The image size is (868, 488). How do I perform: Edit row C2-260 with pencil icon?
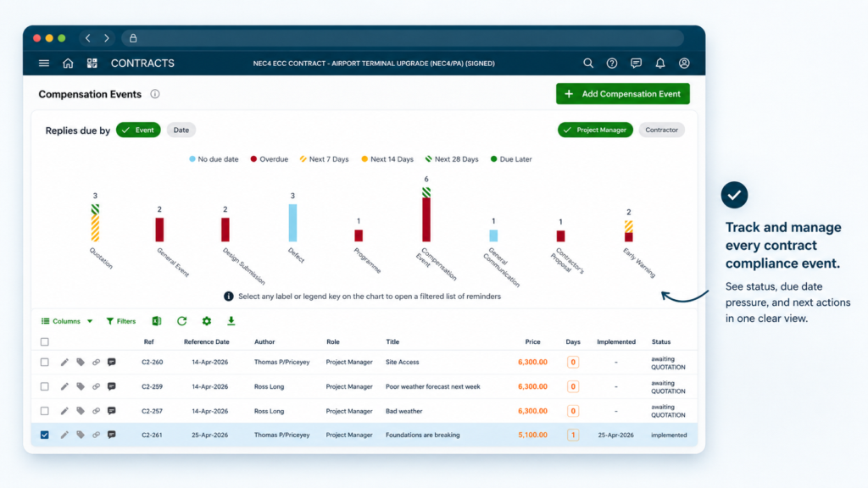click(x=64, y=362)
